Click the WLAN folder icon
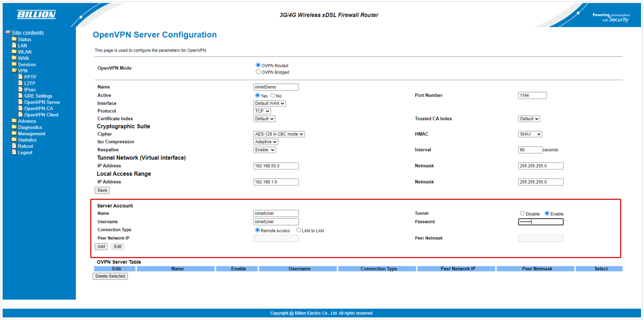The width and height of the screenshot is (644, 320). pyautogui.click(x=14, y=52)
